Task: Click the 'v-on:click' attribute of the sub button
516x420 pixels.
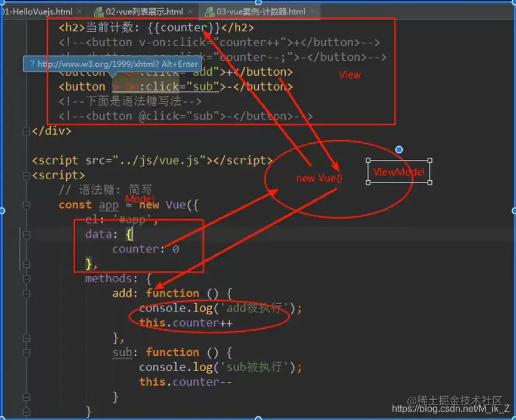Action: click(146, 87)
